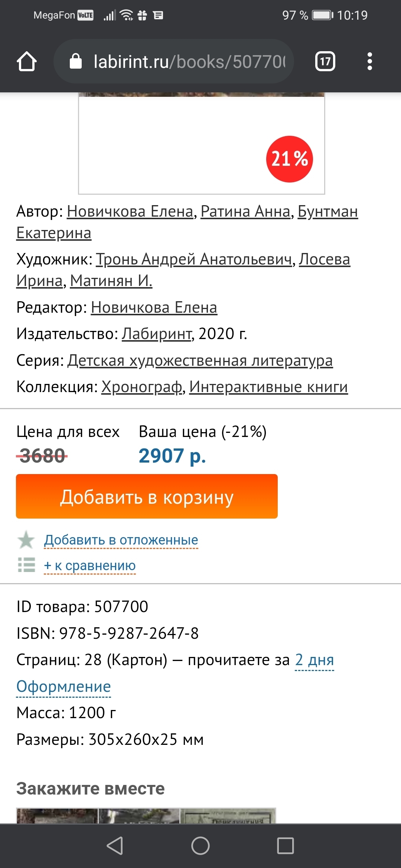
Task: Tap the padlock site security icon
Action: 76,61
